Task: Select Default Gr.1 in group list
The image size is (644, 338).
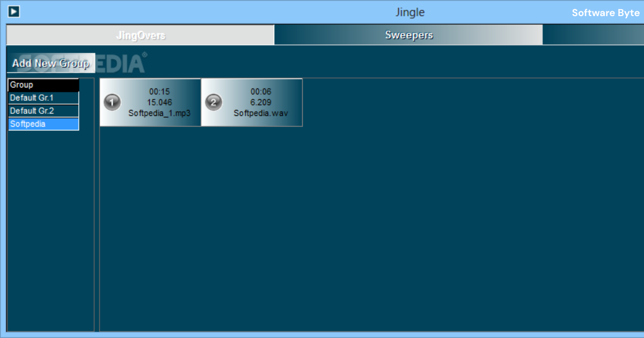Action: (43, 98)
